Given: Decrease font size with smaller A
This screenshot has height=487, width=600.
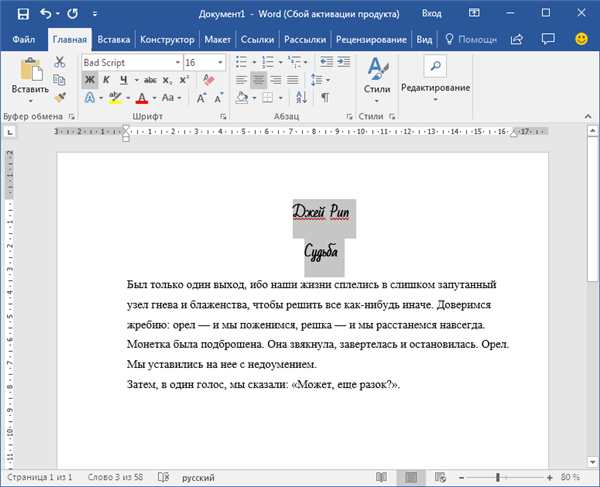Looking at the screenshot, I should pyautogui.click(x=219, y=98).
